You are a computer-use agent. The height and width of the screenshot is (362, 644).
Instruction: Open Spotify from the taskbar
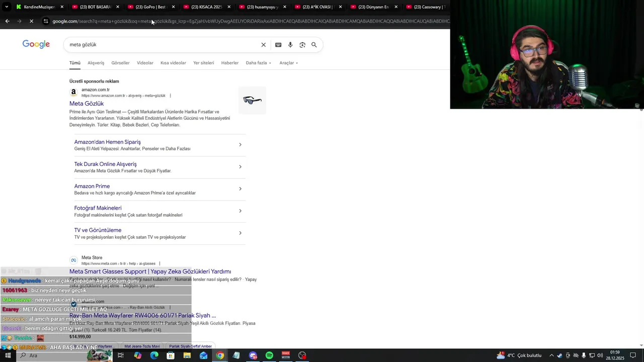[269, 355]
